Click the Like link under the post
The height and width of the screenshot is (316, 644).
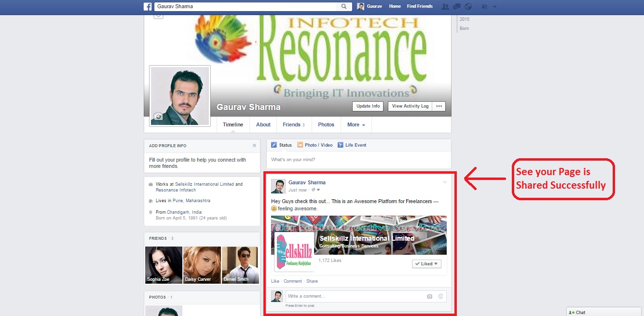275,281
